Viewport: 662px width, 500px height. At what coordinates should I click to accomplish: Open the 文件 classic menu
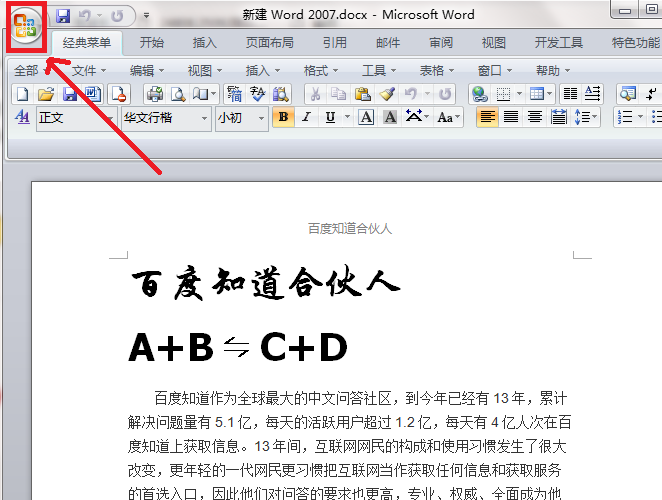89,71
